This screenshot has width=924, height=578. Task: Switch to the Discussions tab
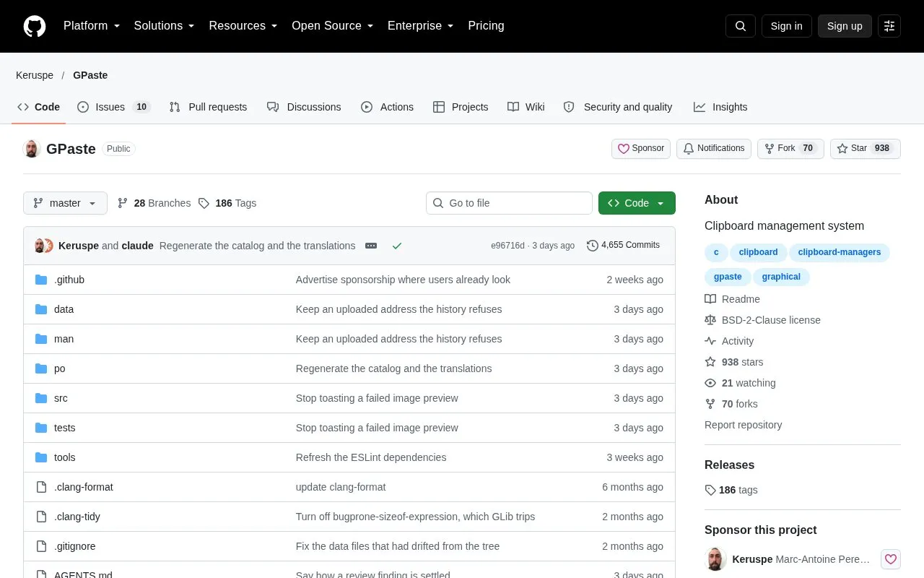(x=304, y=107)
